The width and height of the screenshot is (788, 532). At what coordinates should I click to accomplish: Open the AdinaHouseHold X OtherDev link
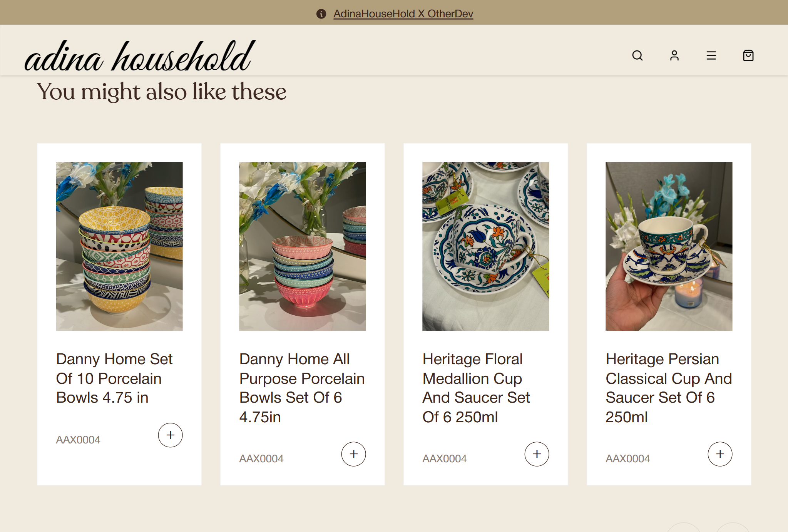point(403,14)
